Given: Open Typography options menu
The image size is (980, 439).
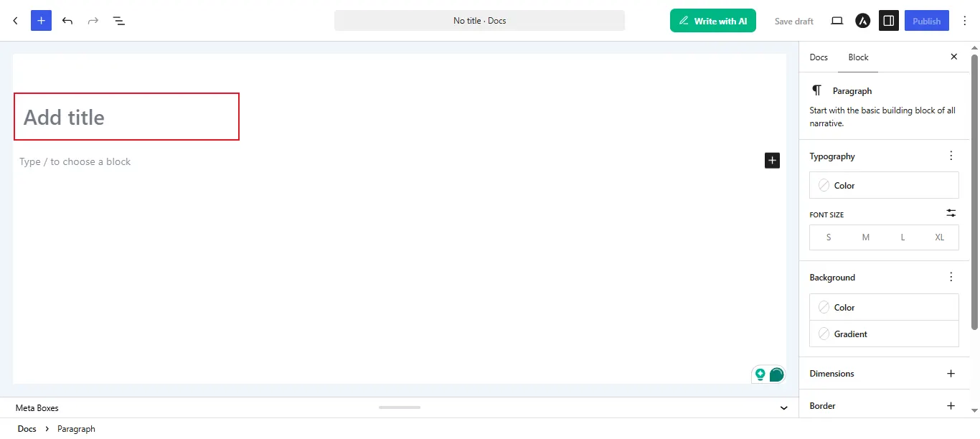Looking at the screenshot, I should click(x=951, y=156).
